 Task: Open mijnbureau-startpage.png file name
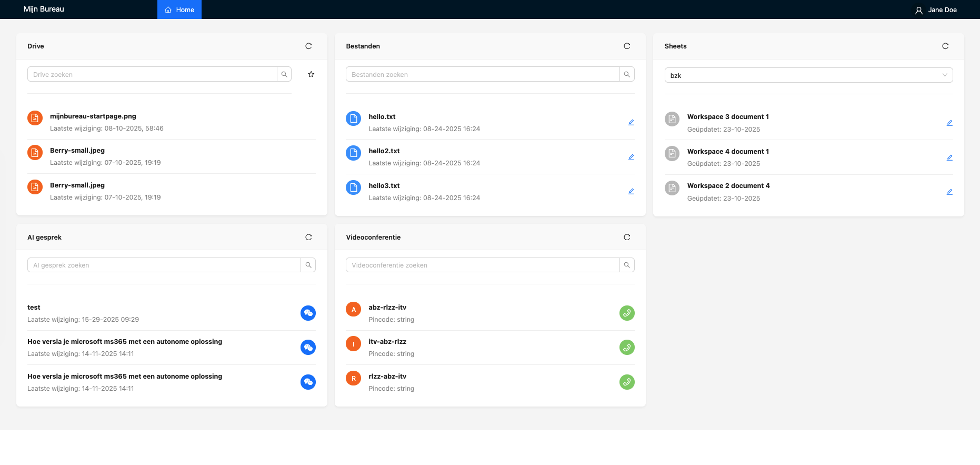click(93, 116)
